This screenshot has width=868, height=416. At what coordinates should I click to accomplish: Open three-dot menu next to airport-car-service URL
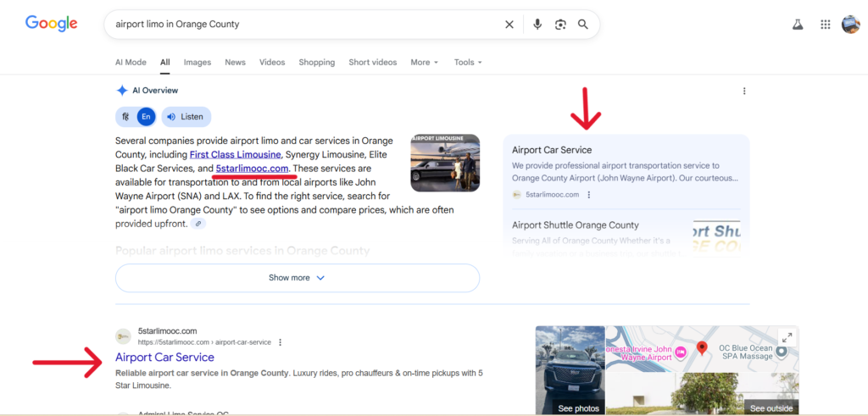(x=280, y=342)
